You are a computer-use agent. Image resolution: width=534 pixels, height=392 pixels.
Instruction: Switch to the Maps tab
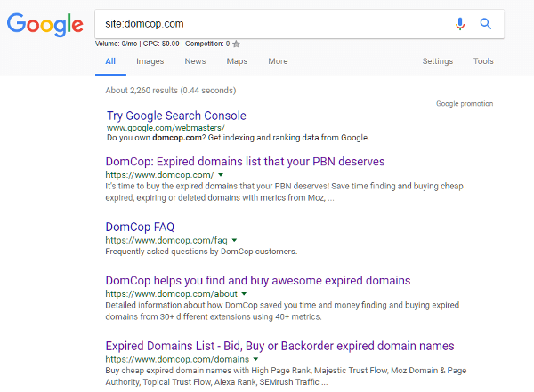[x=237, y=61]
